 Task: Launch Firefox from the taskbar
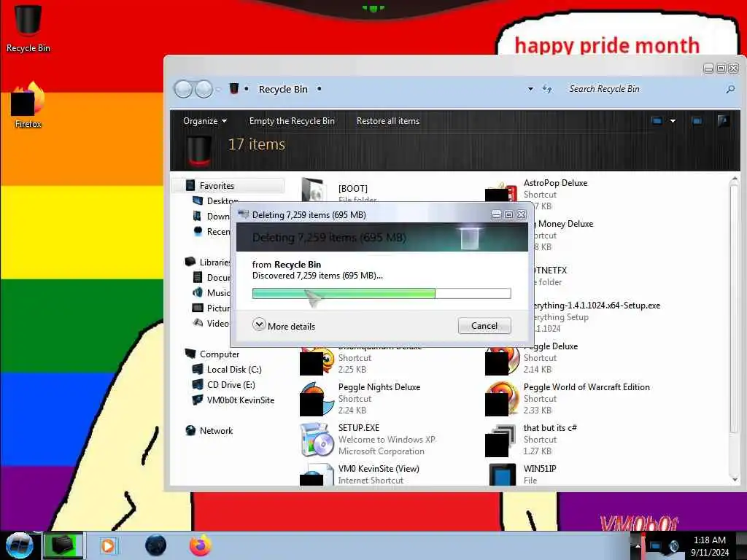(201, 545)
